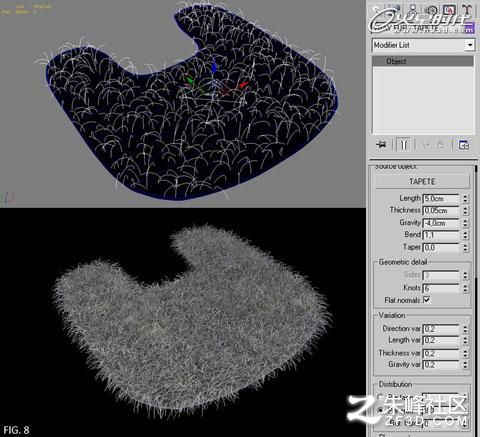Image resolution: width=480 pixels, height=437 pixels.
Task: Select the Per face distribution radio button
Action: point(380,397)
